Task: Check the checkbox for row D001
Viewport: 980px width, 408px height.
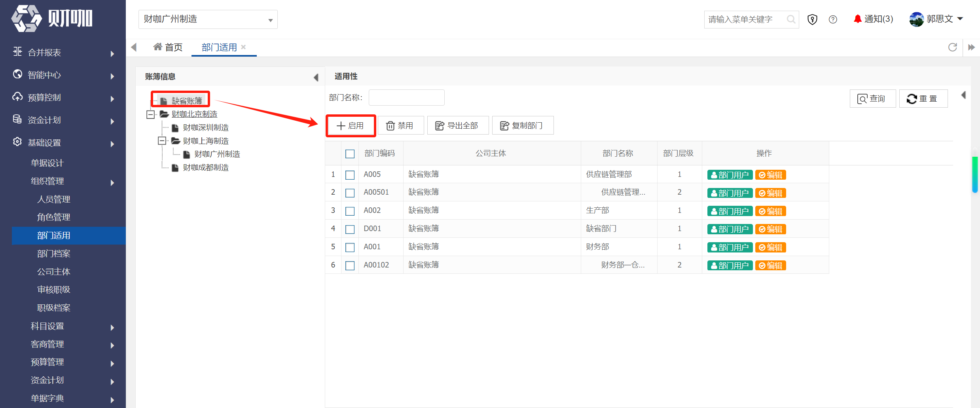Action: click(350, 229)
